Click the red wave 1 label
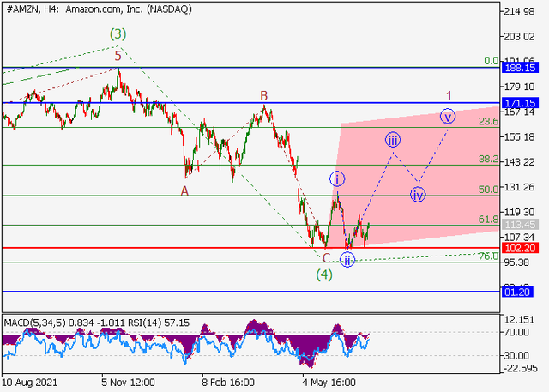This screenshot has height=392, width=549. (449, 95)
